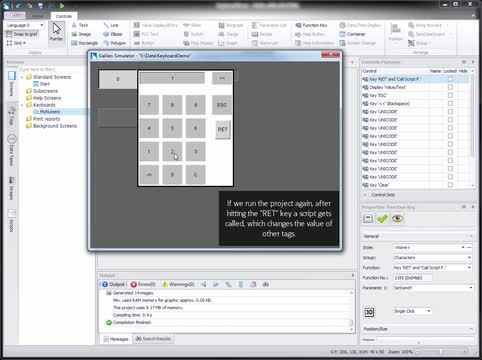The height and width of the screenshot is (360, 482).
Task: Add a Container control
Action: [x=352, y=34]
